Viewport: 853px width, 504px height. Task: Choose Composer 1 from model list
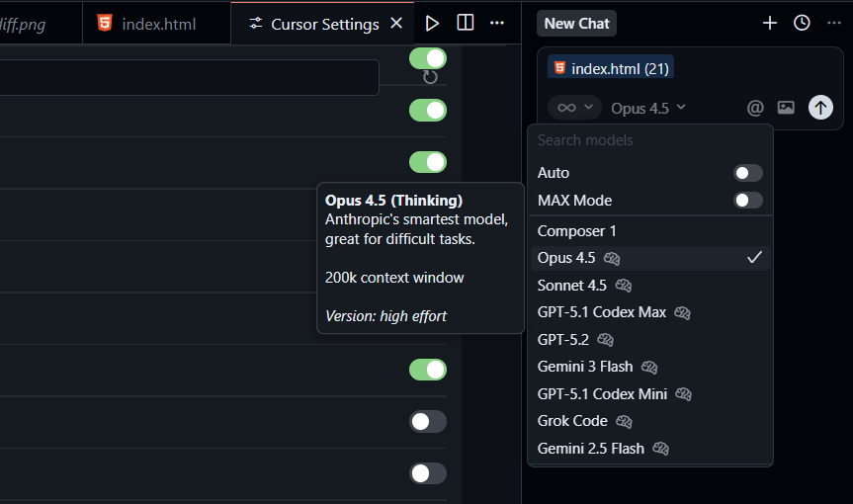click(x=650, y=231)
